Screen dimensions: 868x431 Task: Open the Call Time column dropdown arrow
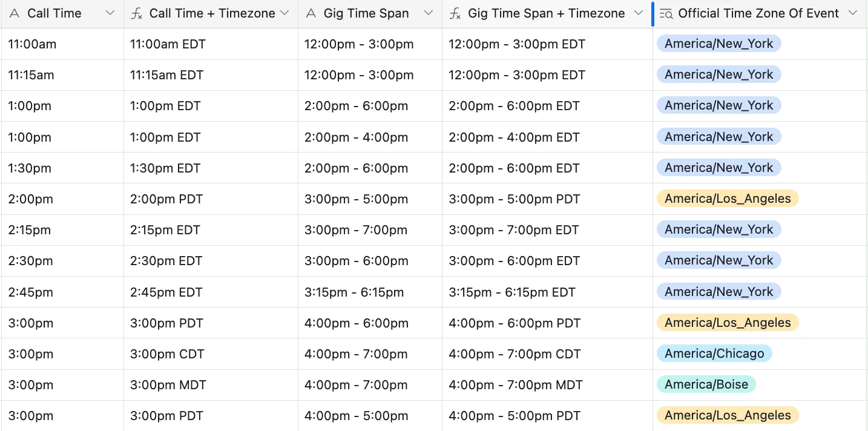pos(110,13)
